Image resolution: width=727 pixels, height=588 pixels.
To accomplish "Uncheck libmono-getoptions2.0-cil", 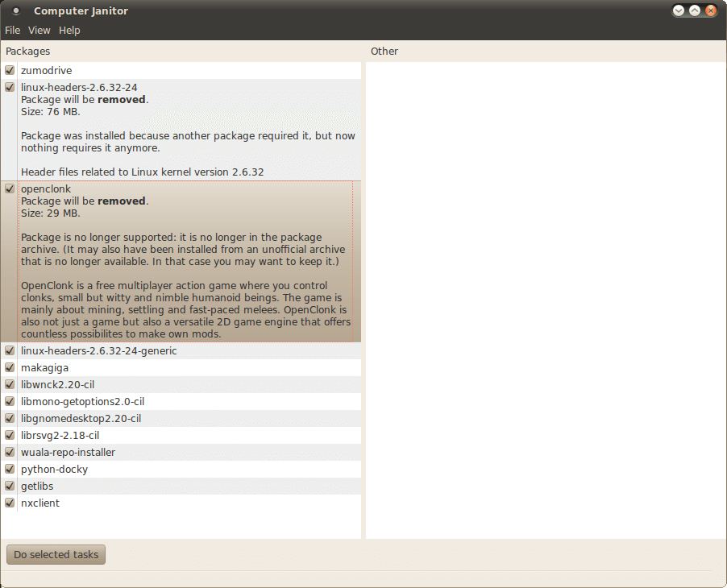I will [x=9, y=401].
